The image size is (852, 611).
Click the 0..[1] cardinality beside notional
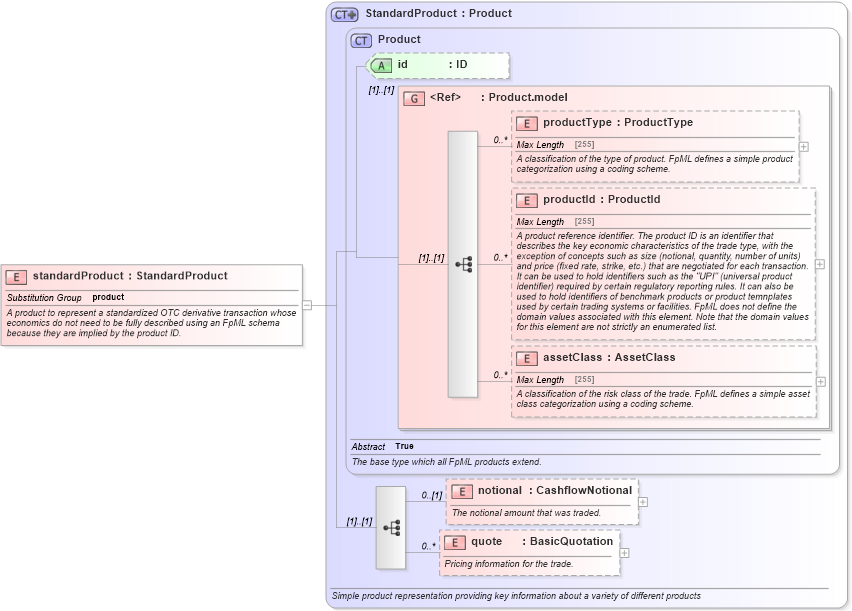coord(431,496)
